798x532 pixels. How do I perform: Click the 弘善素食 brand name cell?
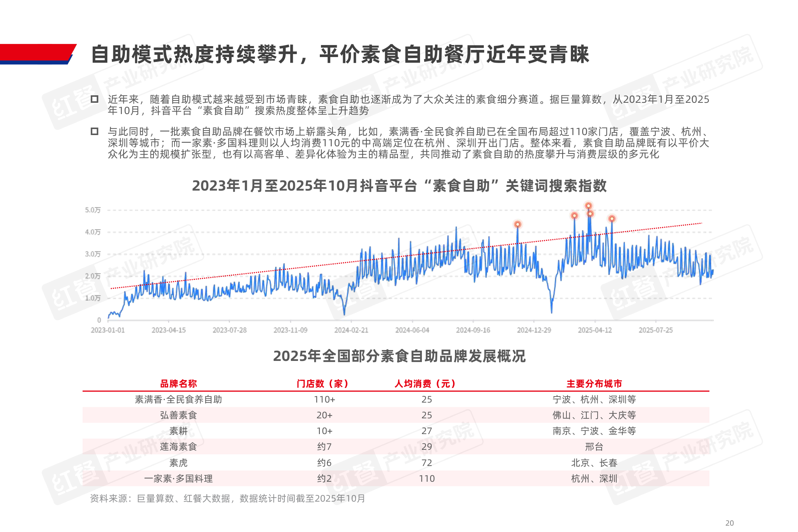pyautogui.click(x=178, y=415)
